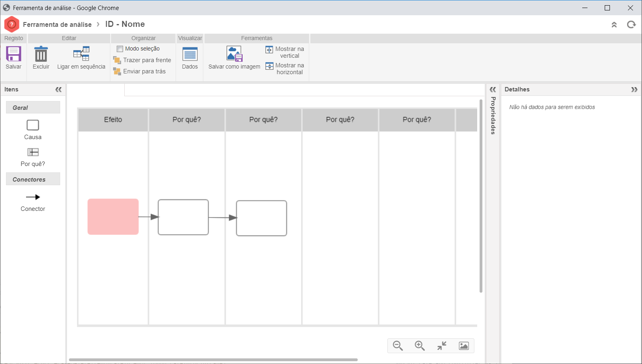Click the Editar ribbon group label

tap(69, 38)
